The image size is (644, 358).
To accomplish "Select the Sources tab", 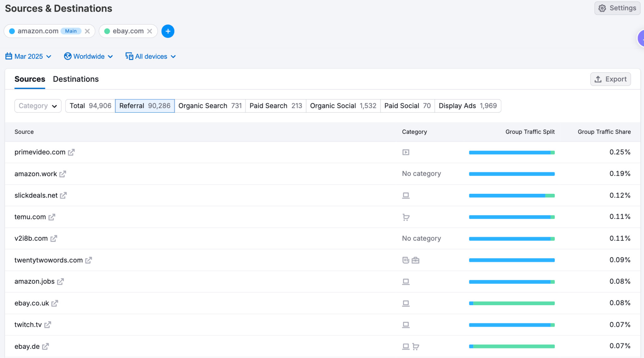I will 30,79.
